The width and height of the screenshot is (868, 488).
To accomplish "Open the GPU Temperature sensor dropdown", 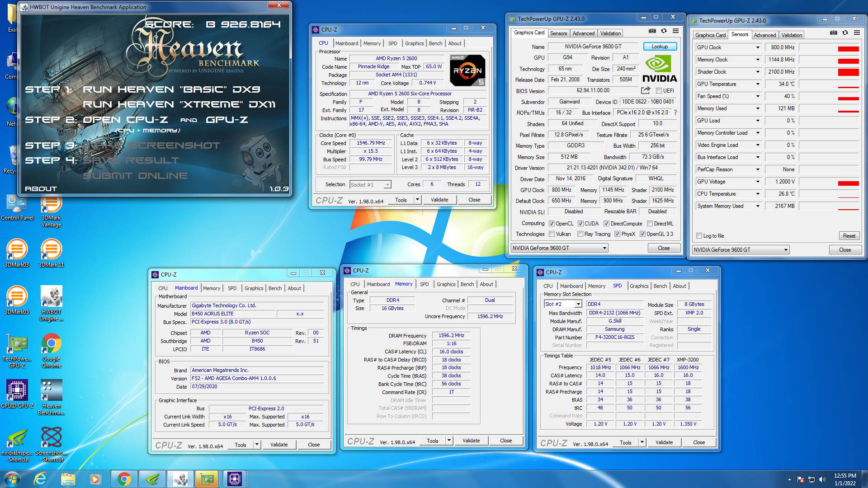I will (758, 84).
